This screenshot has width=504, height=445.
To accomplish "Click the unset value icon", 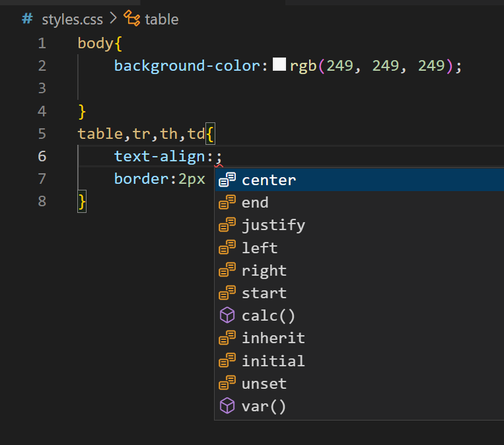I will point(227,384).
